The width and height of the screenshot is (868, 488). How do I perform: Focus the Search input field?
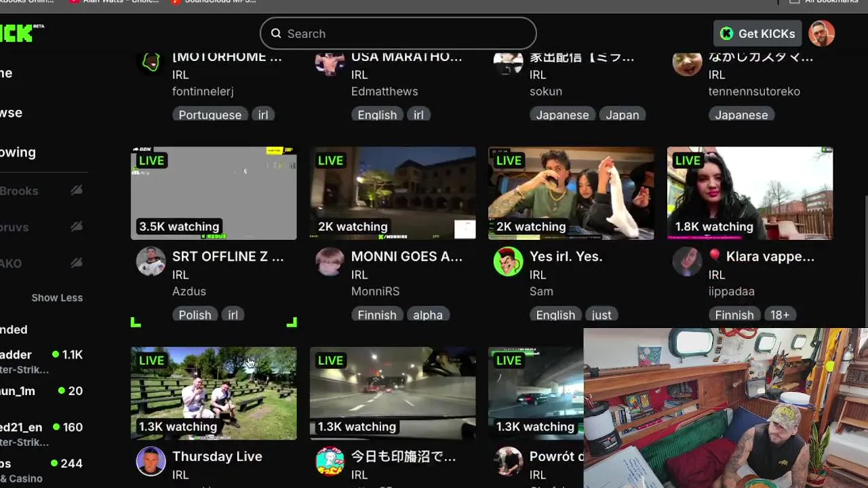pyautogui.click(x=398, y=33)
